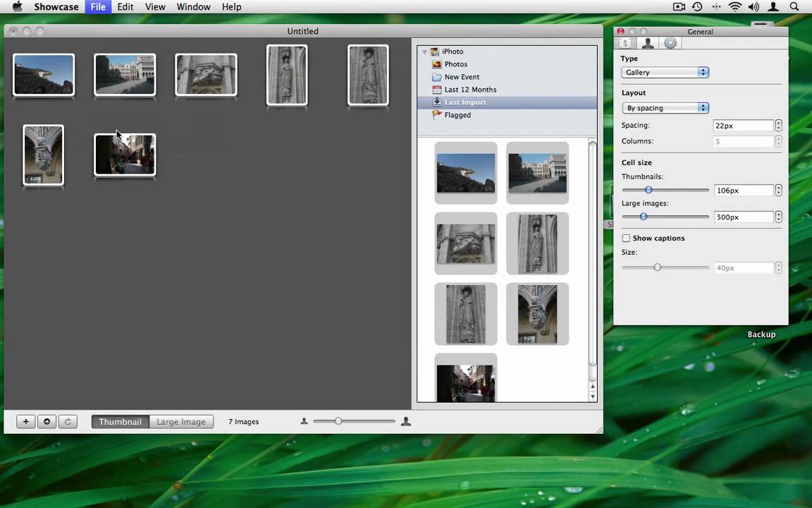Open the gear settings inspector tab
This screenshot has width=812, height=508.
(x=670, y=43)
